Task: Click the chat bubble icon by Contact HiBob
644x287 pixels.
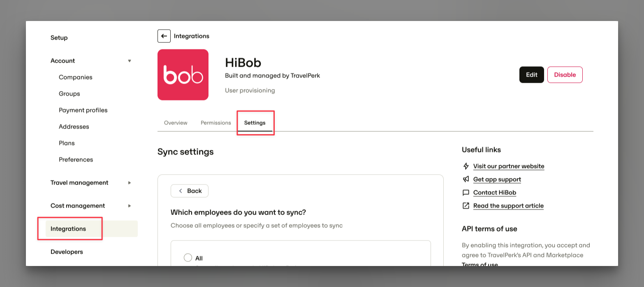Action: coord(466,193)
